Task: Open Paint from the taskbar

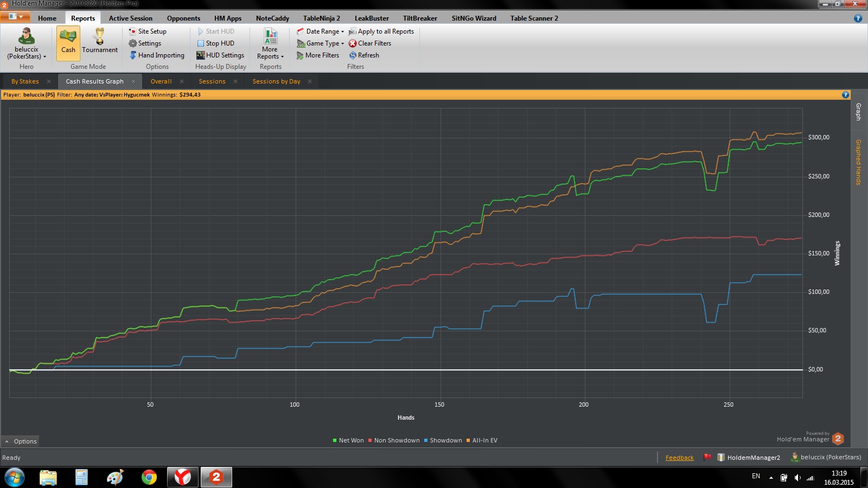Action: (115, 477)
